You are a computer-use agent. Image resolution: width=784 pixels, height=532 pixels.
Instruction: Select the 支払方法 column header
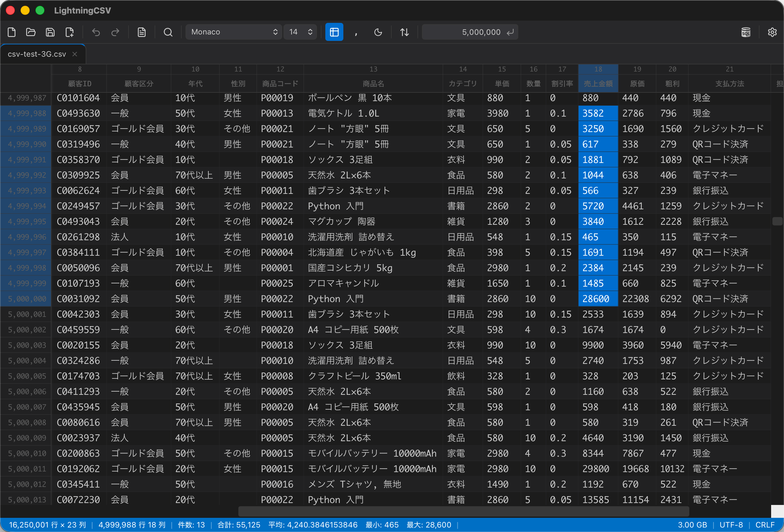(x=729, y=83)
